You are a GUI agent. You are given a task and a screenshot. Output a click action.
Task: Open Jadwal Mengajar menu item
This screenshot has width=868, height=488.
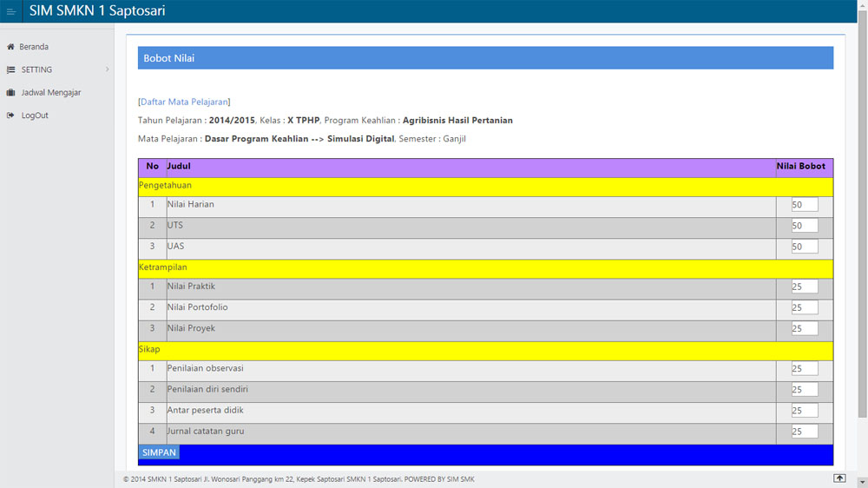click(51, 93)
